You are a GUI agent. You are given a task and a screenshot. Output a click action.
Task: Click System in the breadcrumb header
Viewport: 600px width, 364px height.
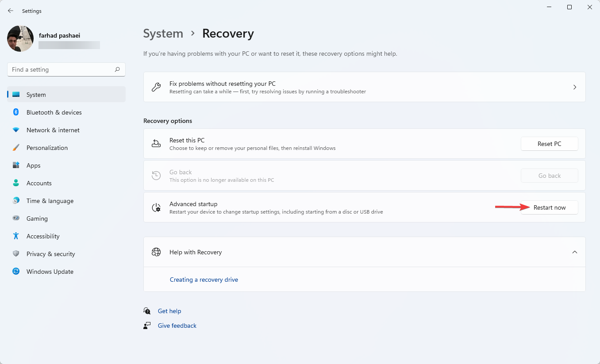(x=163, y=34)
